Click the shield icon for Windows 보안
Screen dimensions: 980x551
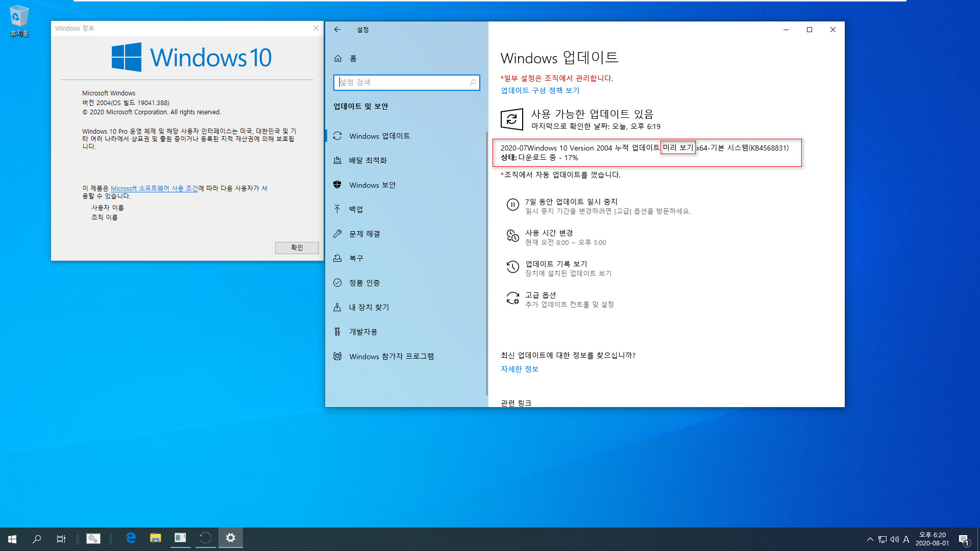pyautogui.click(x=337, y=185)
